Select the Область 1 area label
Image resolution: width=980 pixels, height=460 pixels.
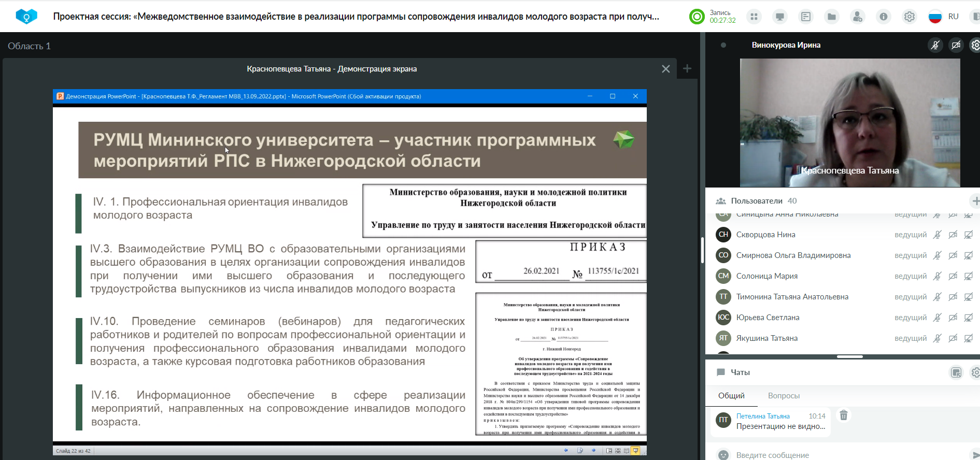pos(29,46)
